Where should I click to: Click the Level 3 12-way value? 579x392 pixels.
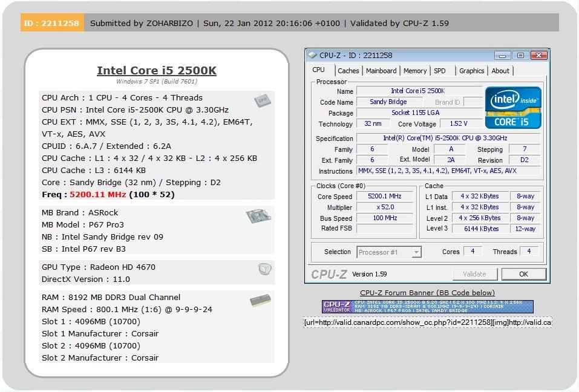coord(525,229)
